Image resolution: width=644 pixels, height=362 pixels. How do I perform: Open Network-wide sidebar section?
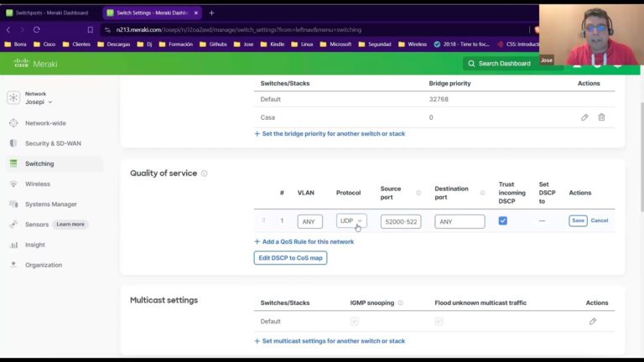(45, 123)
